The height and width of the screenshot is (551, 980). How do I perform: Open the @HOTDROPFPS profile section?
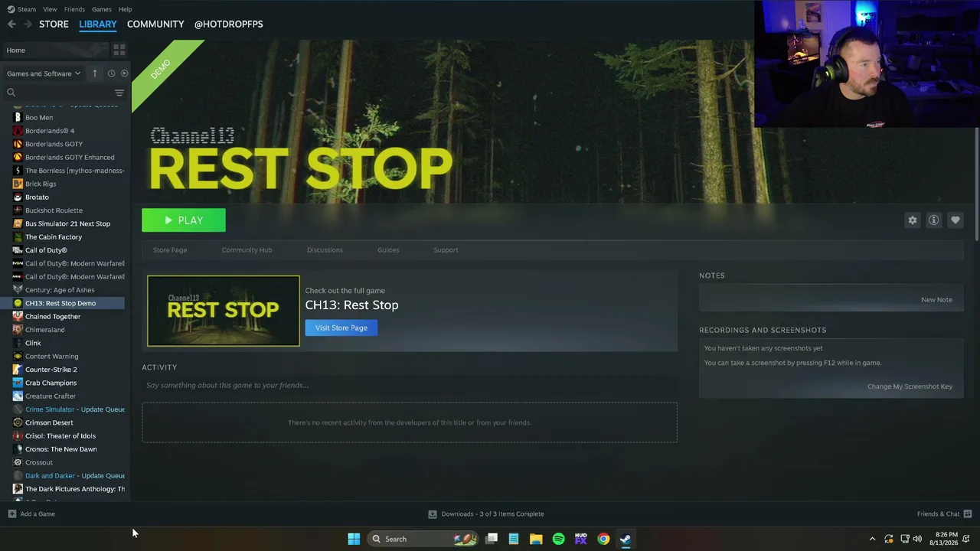(228, 24)
